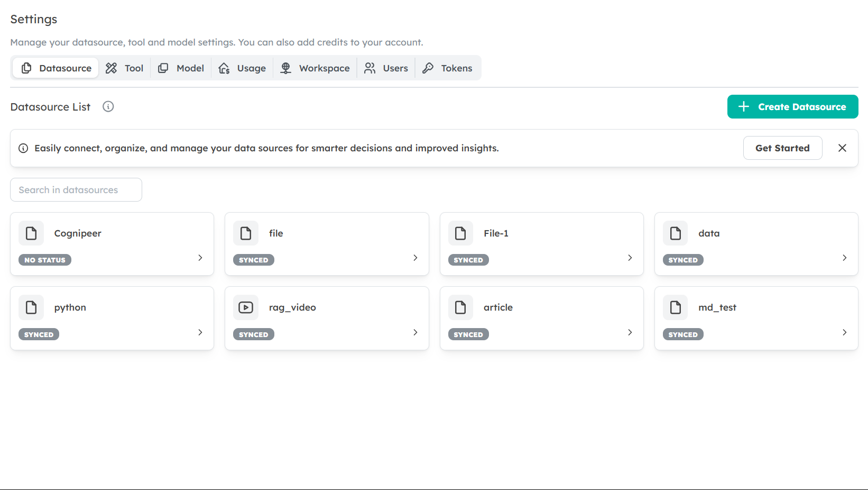Open the file datasource via its chevron
The height and width of the screenshot is (490, 868).
pos(415,258)
